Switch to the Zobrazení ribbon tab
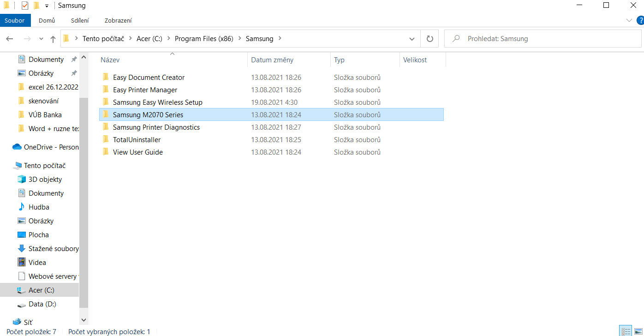This screenshot has height=336, width=644. [118, 20]
